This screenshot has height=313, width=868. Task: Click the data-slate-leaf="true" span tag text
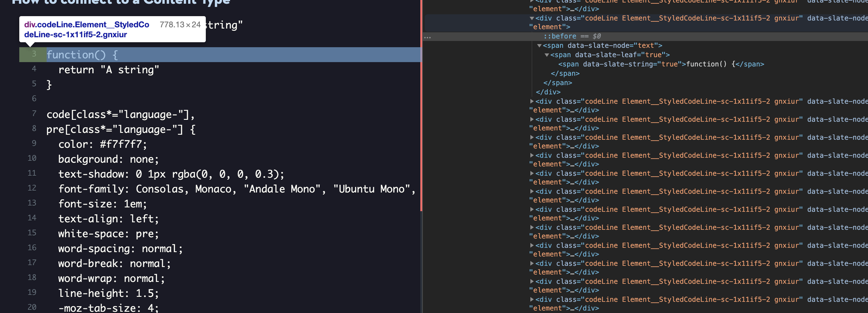610,55
